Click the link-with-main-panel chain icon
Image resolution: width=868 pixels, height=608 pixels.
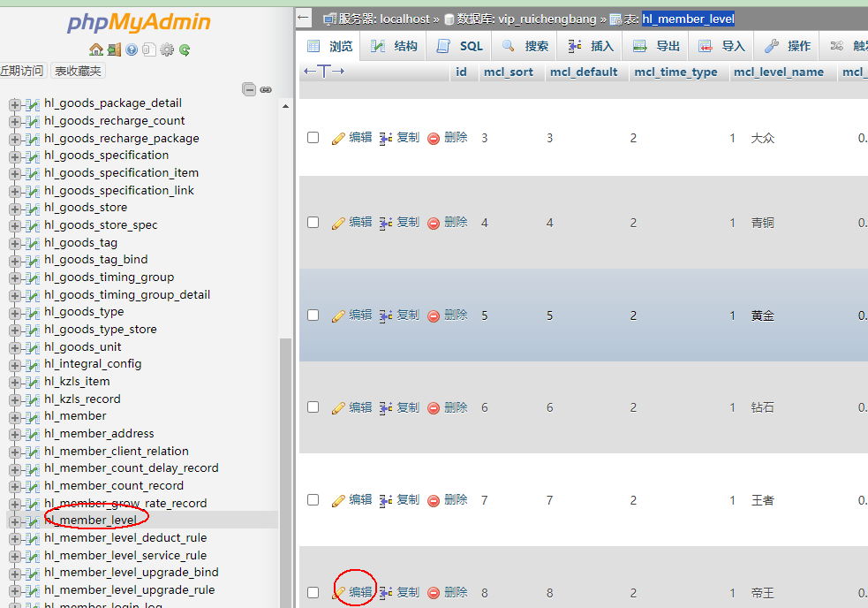[x=266, y=89]
